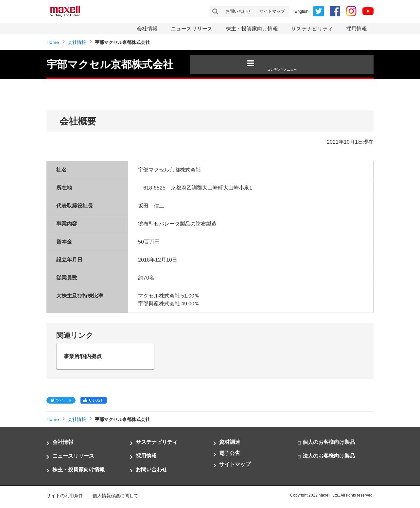
Task: Open 株主・投資家向け情報 in main navigation
Action: tap(252, 29)
